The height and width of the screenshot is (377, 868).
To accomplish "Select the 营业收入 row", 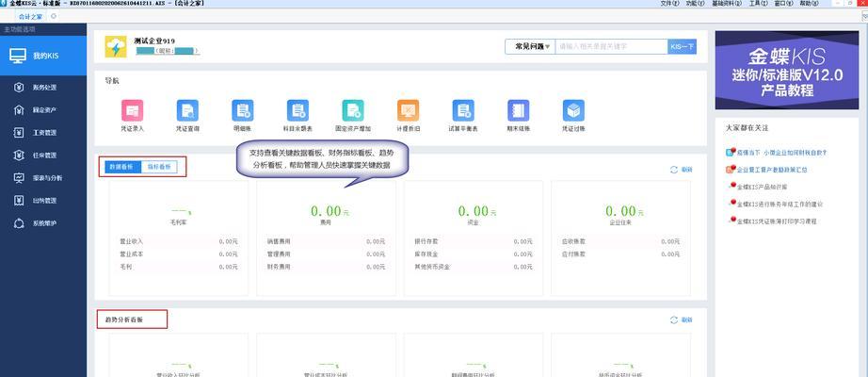I will click(179, 241).
